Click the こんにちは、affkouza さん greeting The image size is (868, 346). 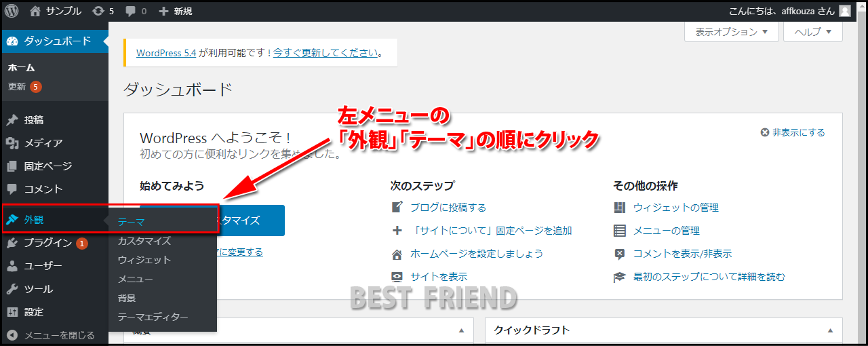781,11
